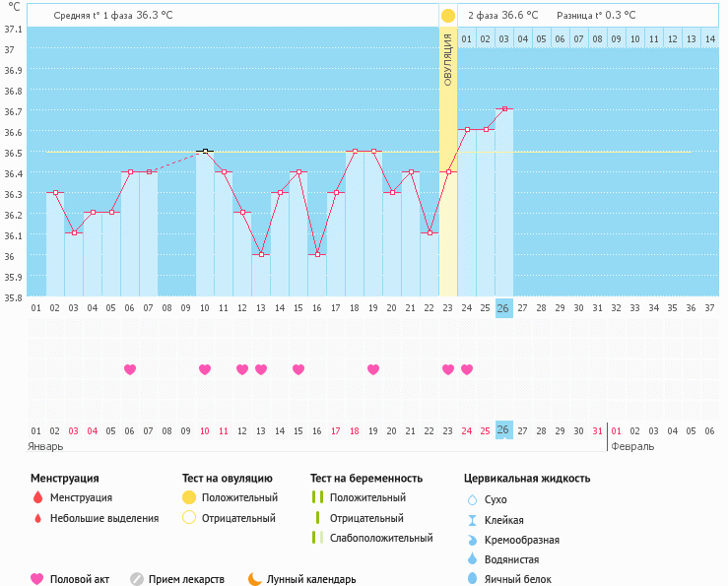Click the highest temperature point at 36.7

[x=504, y=109]
